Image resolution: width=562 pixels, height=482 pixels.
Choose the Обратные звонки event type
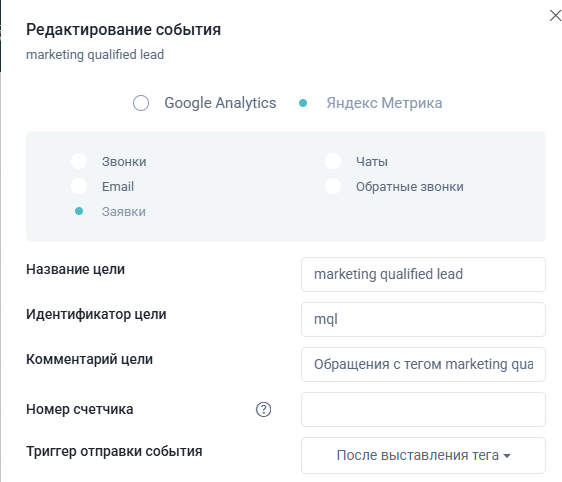point(333,186)
